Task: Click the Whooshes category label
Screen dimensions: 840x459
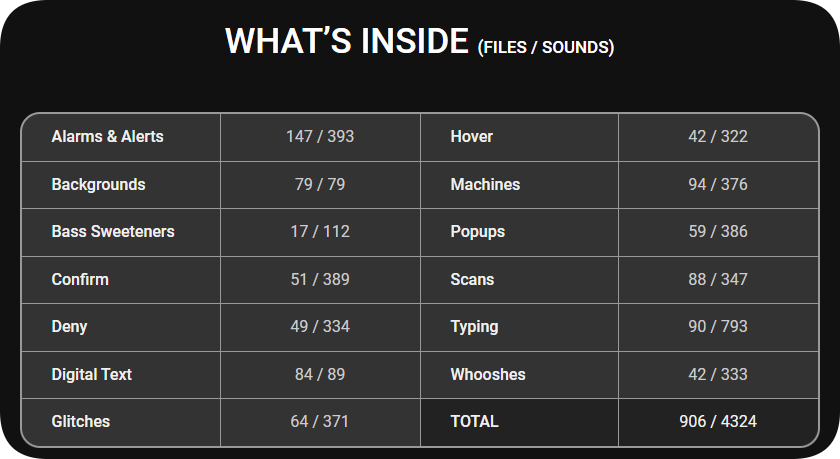Action: click(x=488, y=374)
